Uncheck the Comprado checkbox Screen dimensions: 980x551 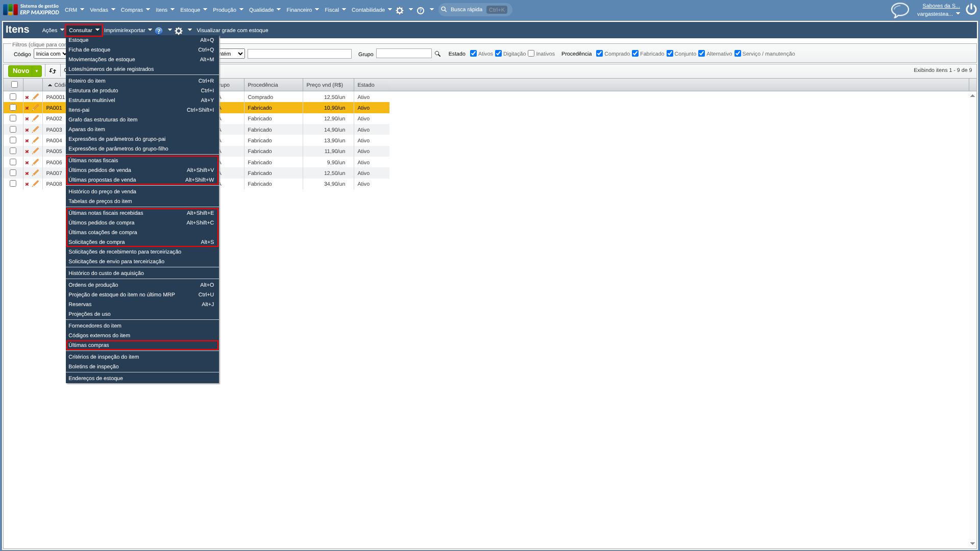[x=599, y=54]
